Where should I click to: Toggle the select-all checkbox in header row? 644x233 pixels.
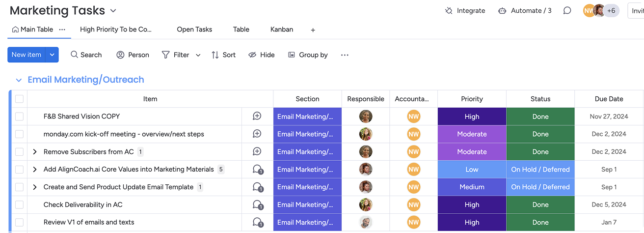19,99
